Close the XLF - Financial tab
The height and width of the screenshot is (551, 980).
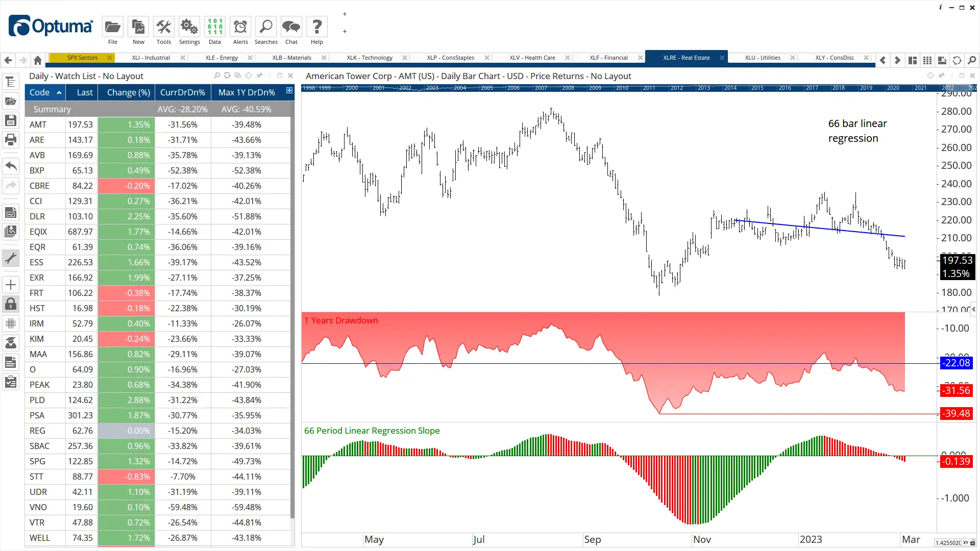point(640,58)
